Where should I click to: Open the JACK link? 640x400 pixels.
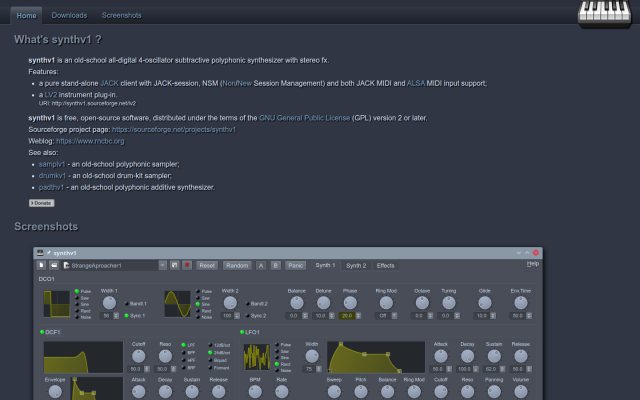(109, 83)
